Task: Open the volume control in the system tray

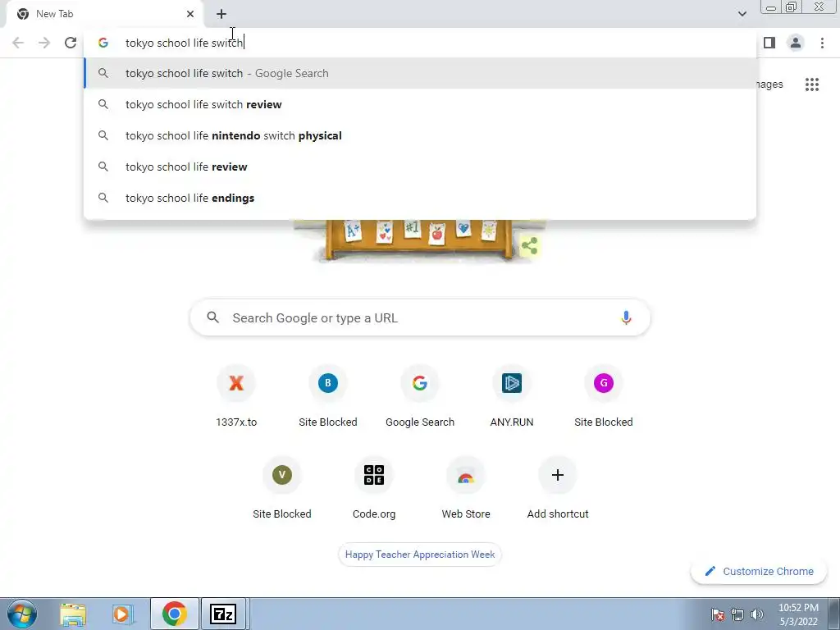Action: click(x=757, y=614)
